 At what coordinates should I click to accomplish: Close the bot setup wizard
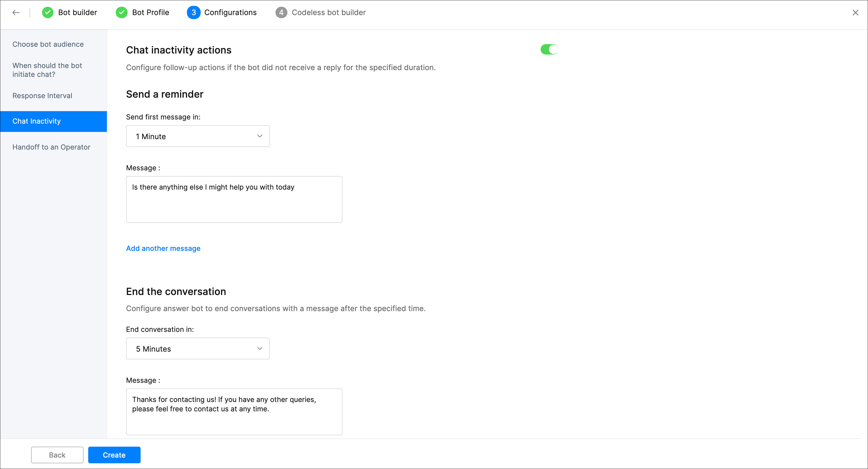855,12
